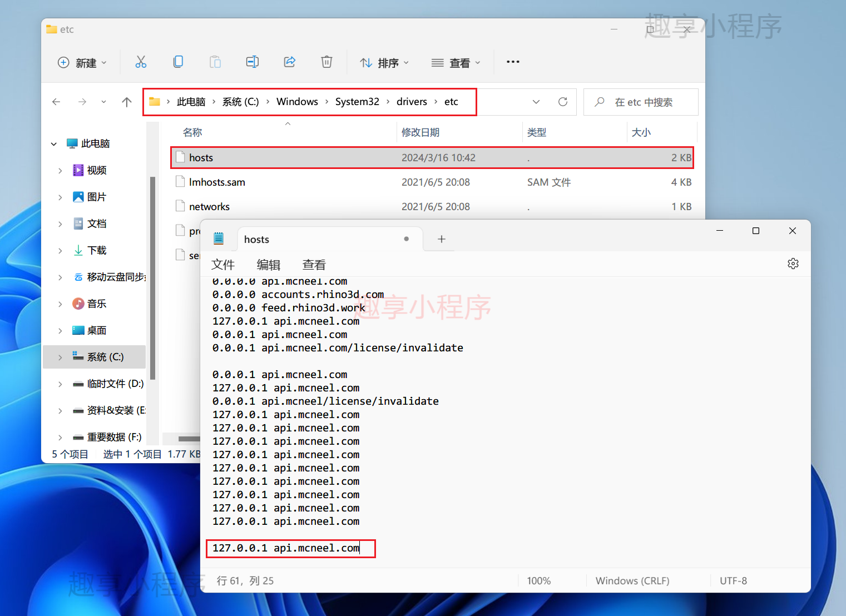Image resolution: width=846 pixels, height=616 pixels.
Task: Open the See more (…) toolbar menu
Action: point(513,62)
